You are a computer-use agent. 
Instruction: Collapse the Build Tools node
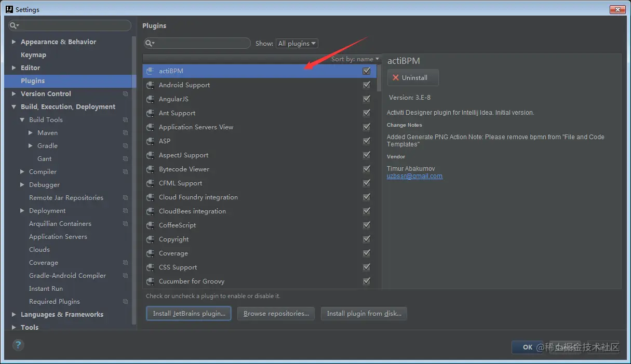(x=22, y=120)
